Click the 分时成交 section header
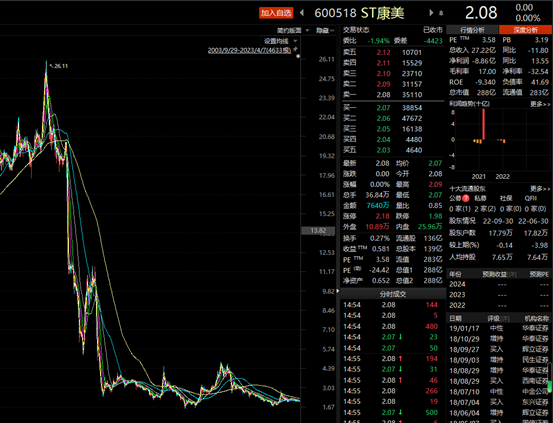 click(x=393, y=294)
